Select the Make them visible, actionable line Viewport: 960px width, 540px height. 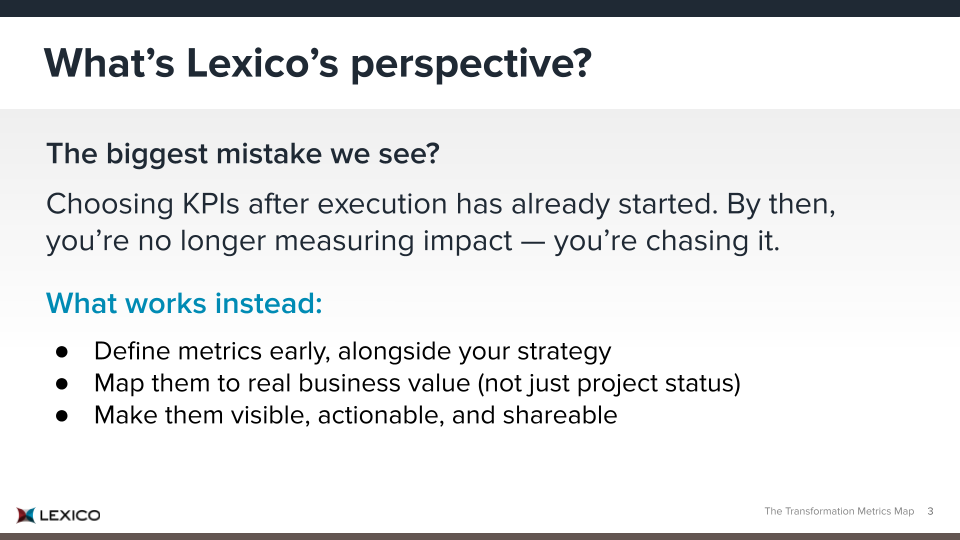(355, 415)
